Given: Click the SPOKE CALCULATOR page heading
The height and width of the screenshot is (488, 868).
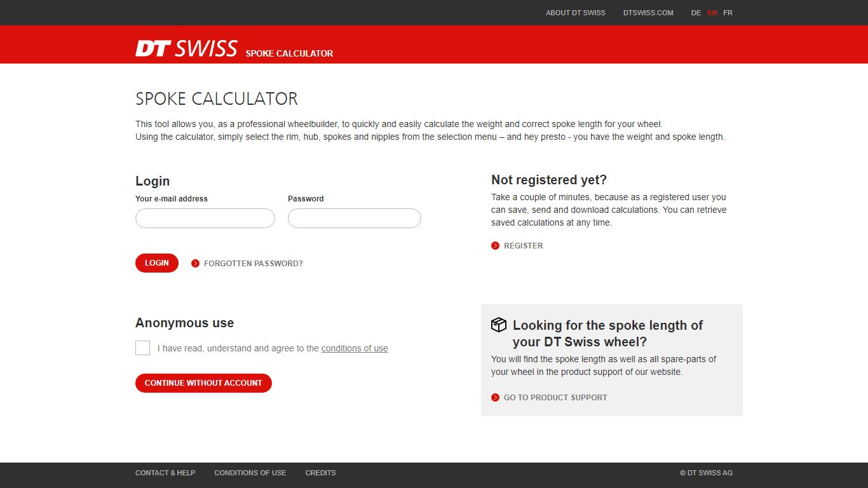Looking at the screenshot, I should [x=217, y=98].
